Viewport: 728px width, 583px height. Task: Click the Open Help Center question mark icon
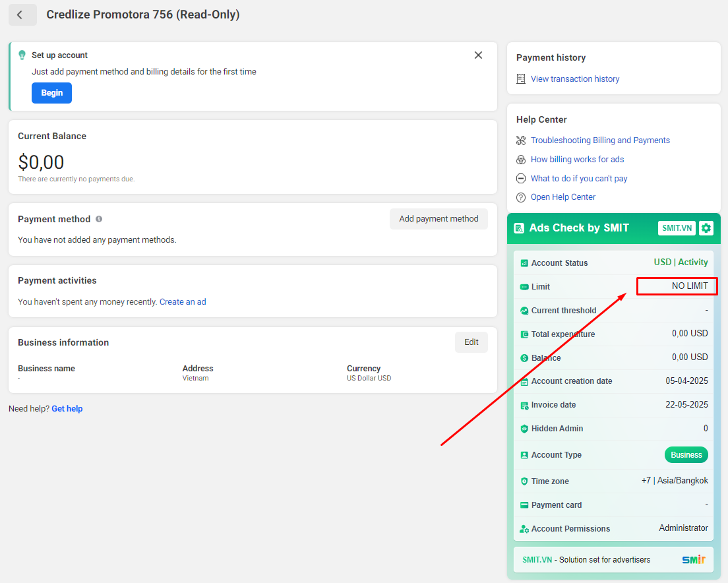tap(521, 197)
